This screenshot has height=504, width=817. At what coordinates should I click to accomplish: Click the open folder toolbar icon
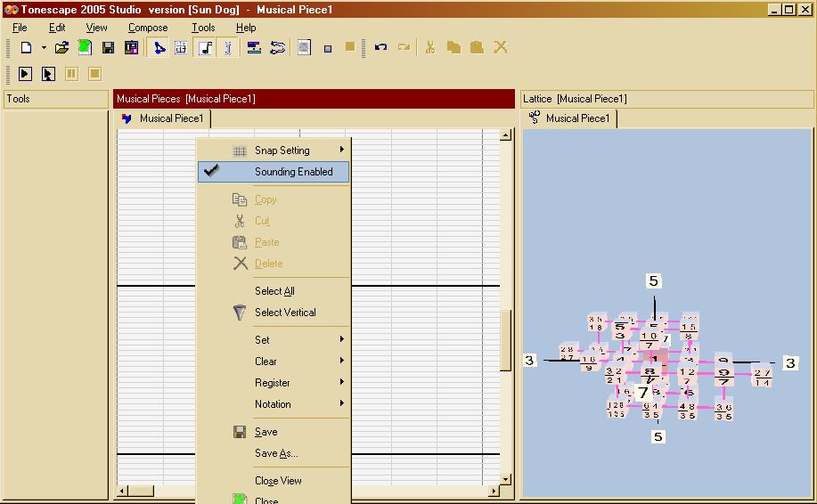[x=61, y=48]
